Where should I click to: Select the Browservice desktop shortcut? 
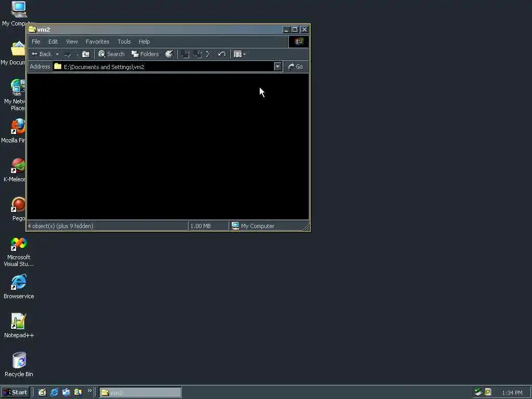click(x=19, y=287)
